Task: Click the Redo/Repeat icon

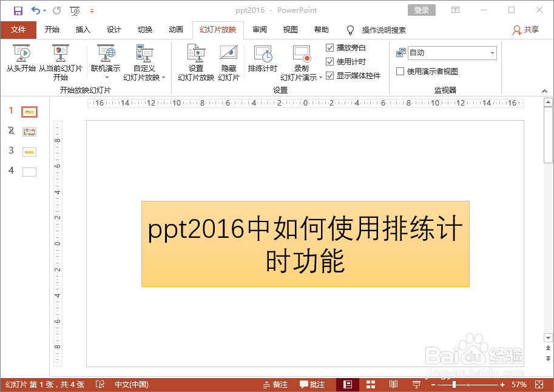Action: pyautogui.click(x=56, y=10)
